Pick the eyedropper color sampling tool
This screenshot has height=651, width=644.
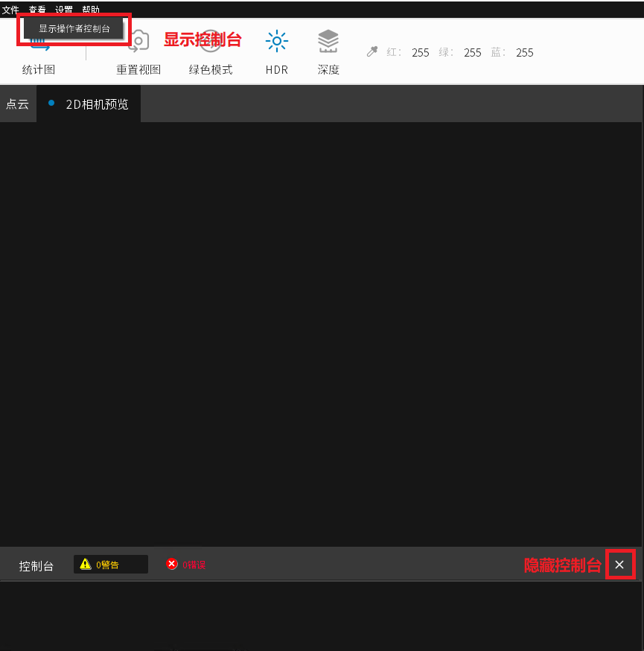[371, 52]
